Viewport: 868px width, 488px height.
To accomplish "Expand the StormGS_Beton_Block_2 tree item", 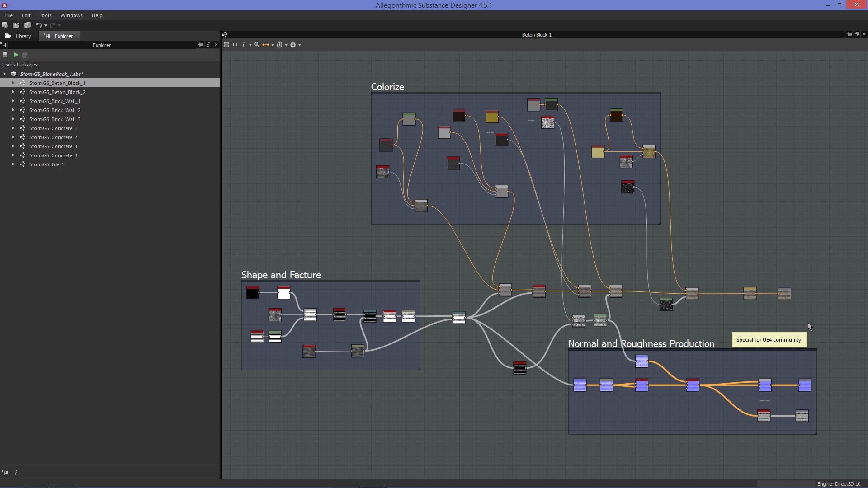I will tap(13, 92).
